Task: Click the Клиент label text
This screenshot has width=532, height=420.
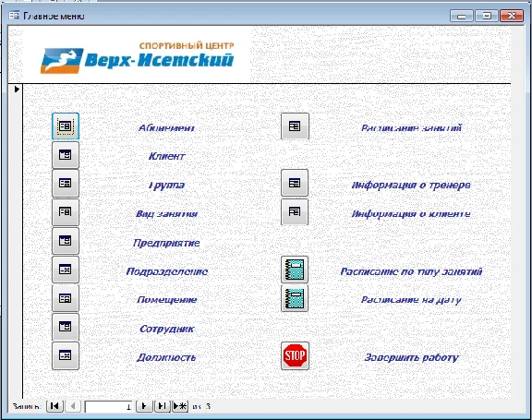Action: pyautogui.click(x=166, y=156)
